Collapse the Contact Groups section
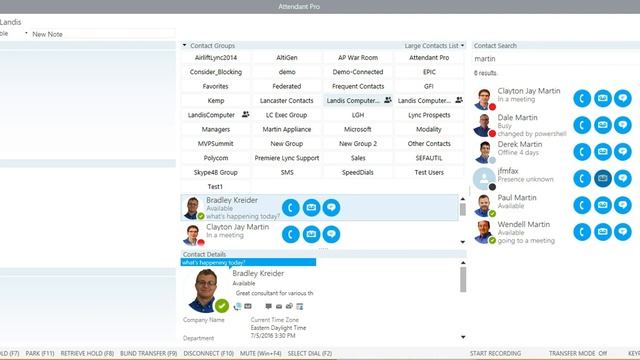Screen dimensions: 640x360 pos(184,45)
